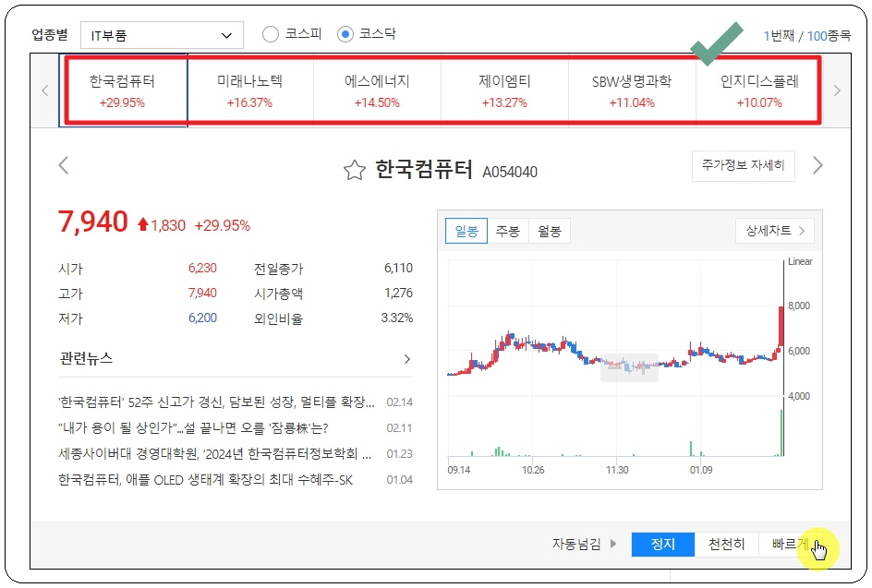Viewport: 872px width, 588px height.
Task: Click the Linear scale label on chart
Action: pyautogui.click(x=800, y=261)
